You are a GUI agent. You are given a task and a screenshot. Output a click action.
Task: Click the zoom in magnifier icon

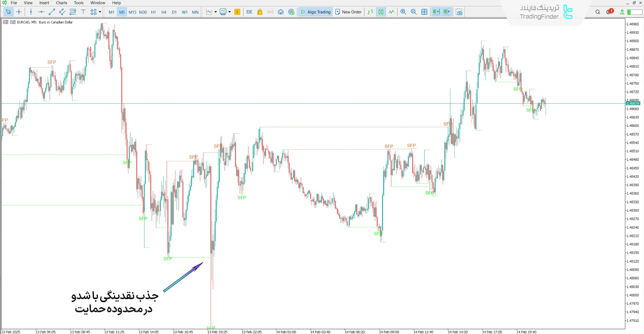(x=403, y=12)
